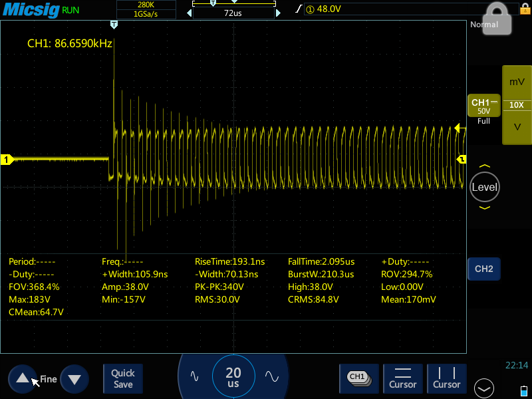This screenshot has width=532, height=399.
Task: Click the lock icon overlay
Action: tap(497, 18)
